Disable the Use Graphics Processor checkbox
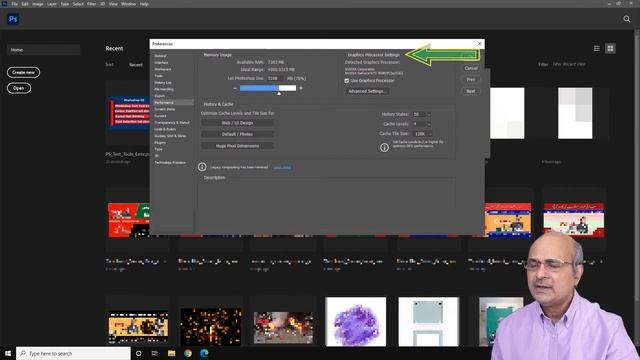This screenshot has width=640, height=360. tap(347, 81)
